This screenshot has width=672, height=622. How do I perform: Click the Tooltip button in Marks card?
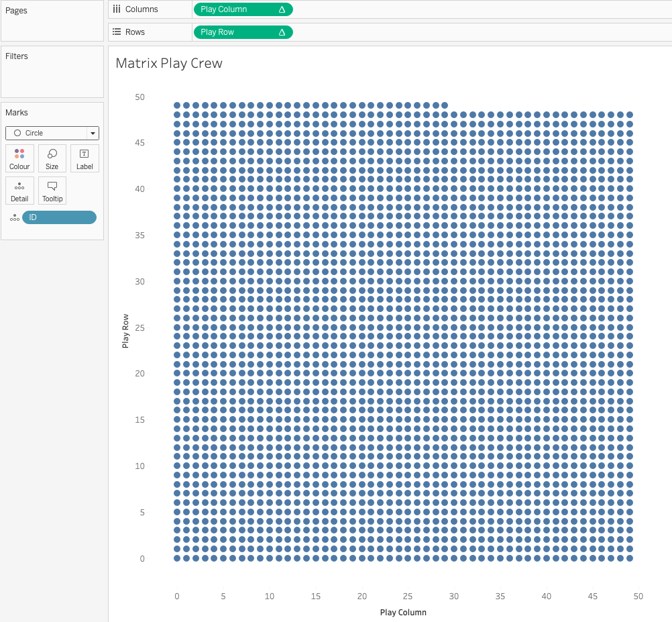(x=52, y=191)
